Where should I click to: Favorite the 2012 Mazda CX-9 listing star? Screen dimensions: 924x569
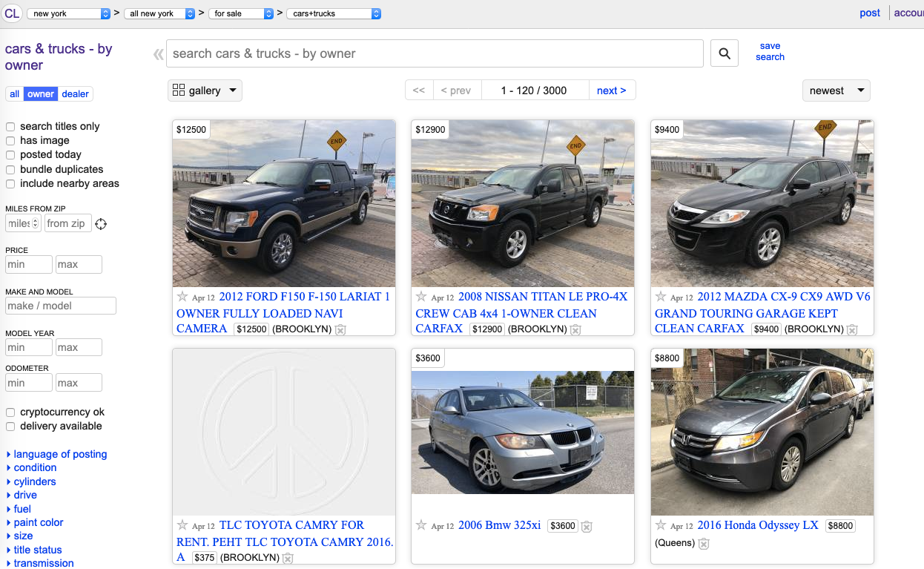(661, 296)
